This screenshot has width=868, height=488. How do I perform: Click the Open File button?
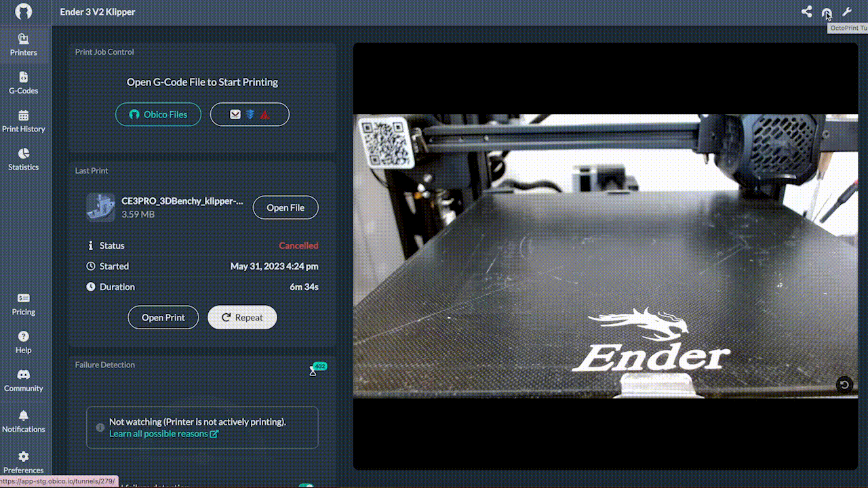[285, 207]
